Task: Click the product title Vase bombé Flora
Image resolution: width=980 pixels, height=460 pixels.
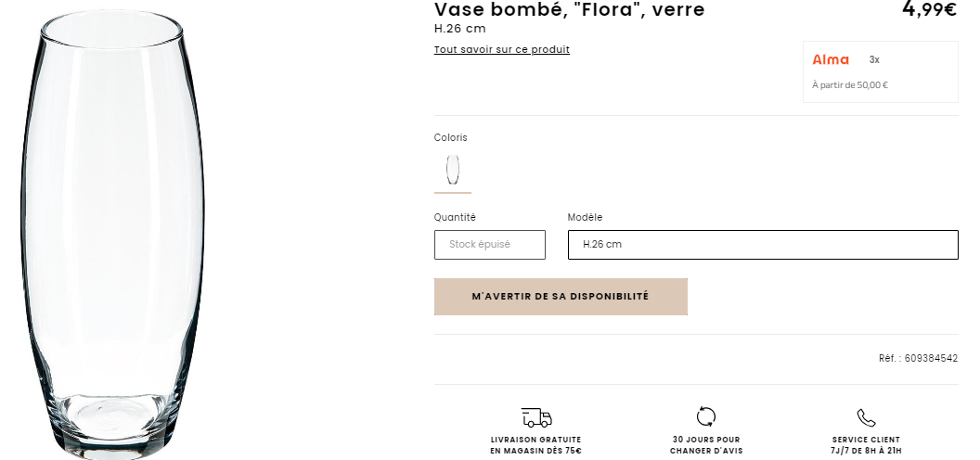Action: [570, 9]
